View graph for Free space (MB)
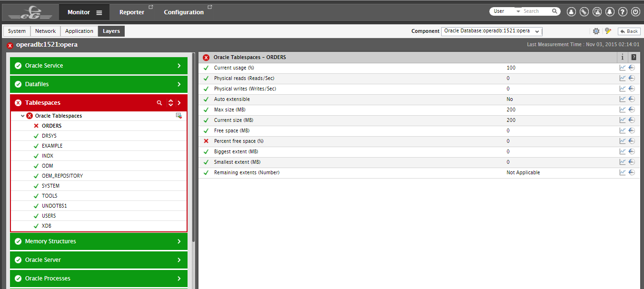The height and width of the screenshot is (289, 644). click(x=623, y=130)
